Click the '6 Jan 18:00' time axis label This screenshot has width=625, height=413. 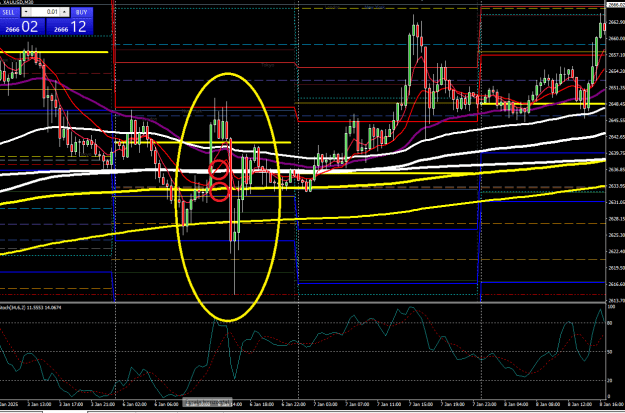click(x=262, y=404)
